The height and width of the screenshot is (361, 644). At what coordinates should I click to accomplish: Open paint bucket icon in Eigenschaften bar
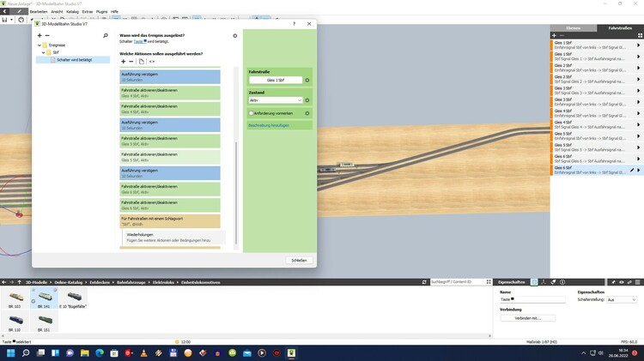(553, 282)
